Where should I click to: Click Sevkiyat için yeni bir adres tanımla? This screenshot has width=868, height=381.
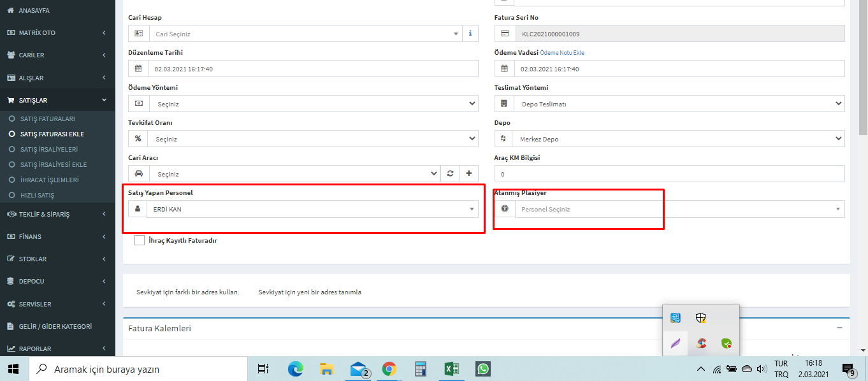[x=310, y=292]
